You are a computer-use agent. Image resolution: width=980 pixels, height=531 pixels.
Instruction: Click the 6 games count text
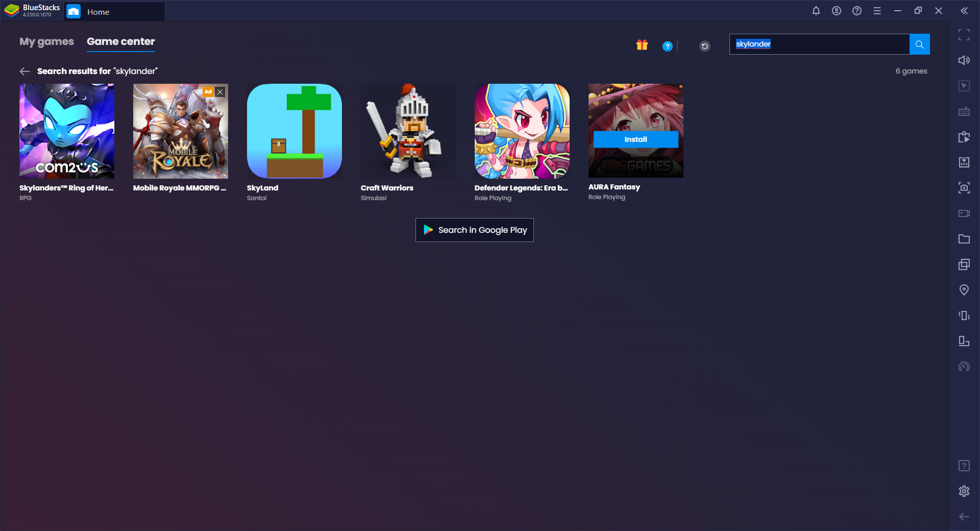tap(911, 71)
